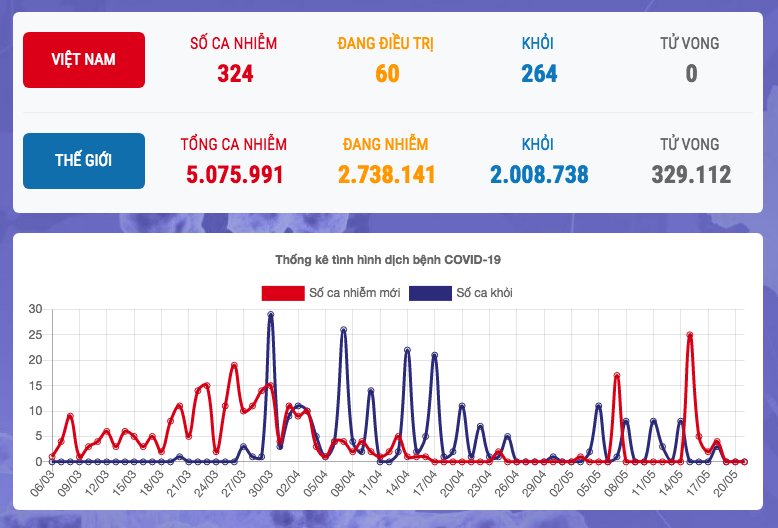Click the world active cases 2.738.141

point(387,175)
